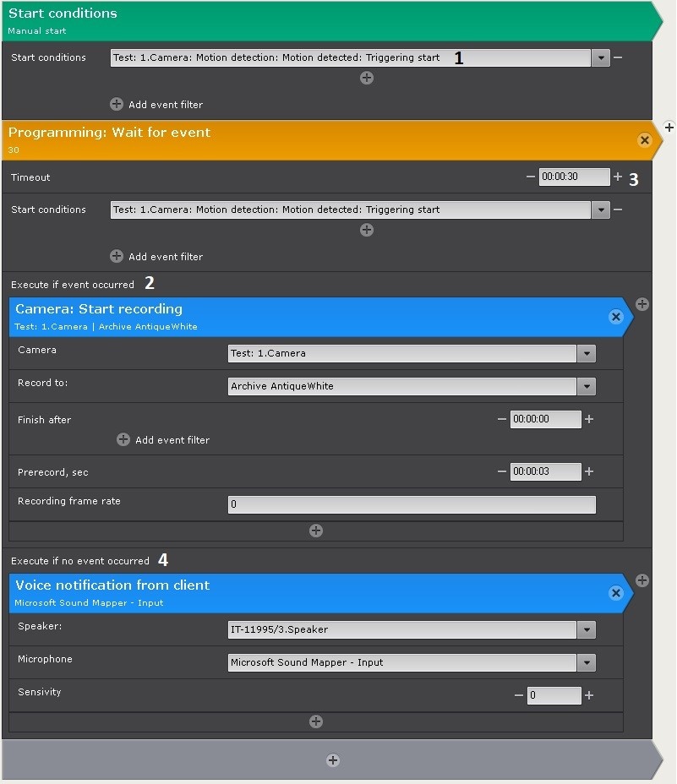
Task: Open the Speaker selection dropdown
Action: pos(587,630)
